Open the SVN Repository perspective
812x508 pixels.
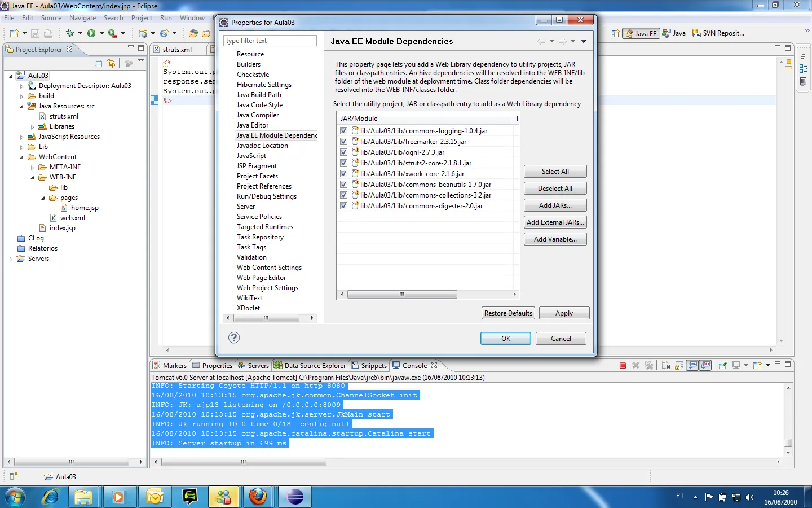click(x=718, y=33)
